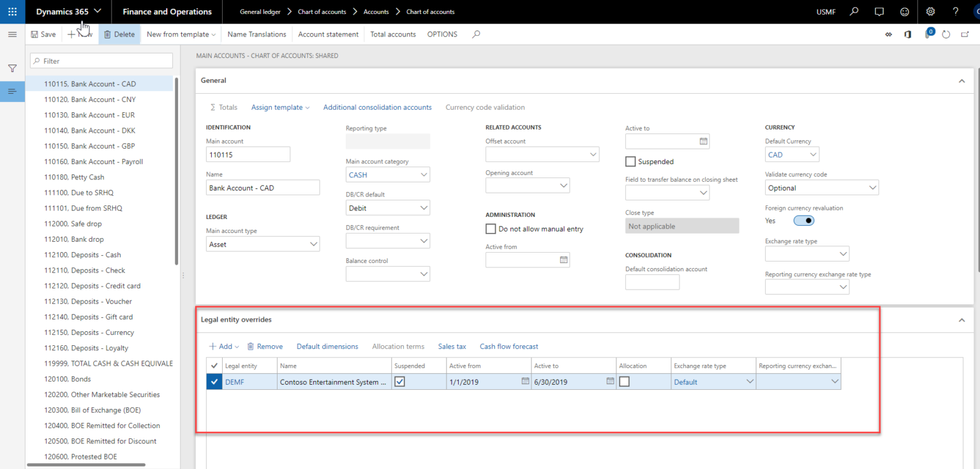Open the navigation pane hamburger icon
Image resolution: width=980 pixels, height=469 pixels.
[x=11, y=34]
